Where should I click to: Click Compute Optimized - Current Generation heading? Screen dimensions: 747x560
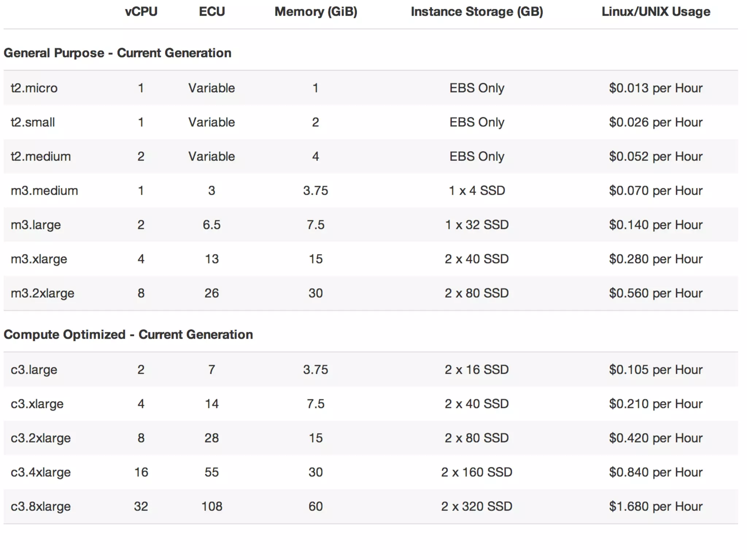tap(128, 334)
